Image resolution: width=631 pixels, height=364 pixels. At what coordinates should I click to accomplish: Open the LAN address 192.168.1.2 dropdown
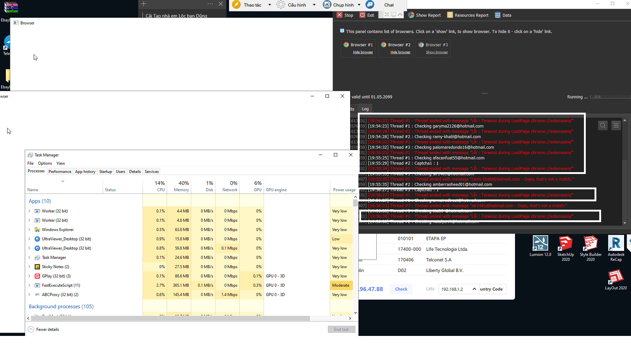474,289
